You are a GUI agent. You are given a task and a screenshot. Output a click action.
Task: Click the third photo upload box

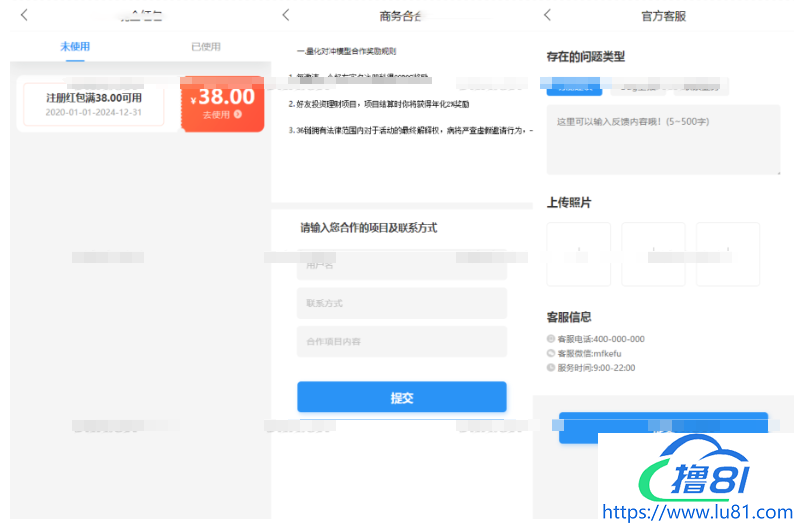pos(728,254)
